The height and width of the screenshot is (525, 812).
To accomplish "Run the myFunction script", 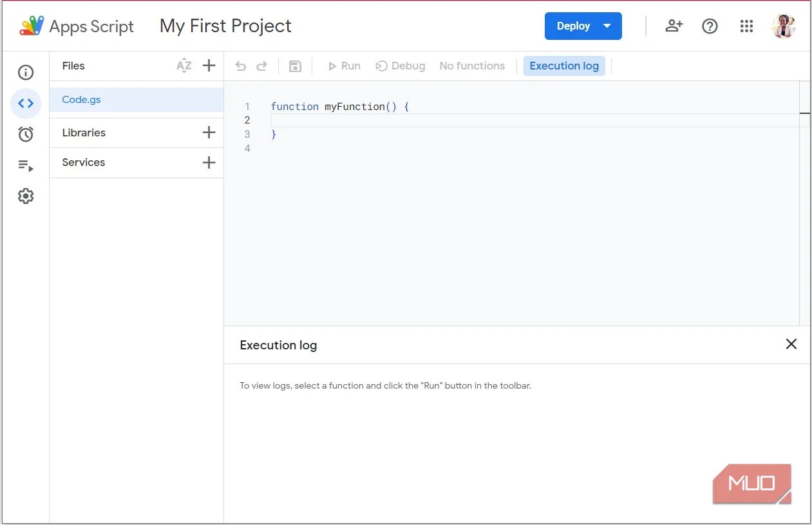I will pyautogui.click(x=344, y=66).
